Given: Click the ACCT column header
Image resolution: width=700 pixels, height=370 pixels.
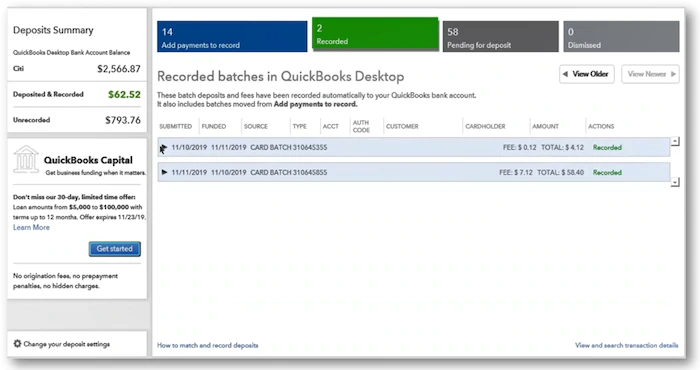Looking at the screenshot, I should tap(331, 126).
